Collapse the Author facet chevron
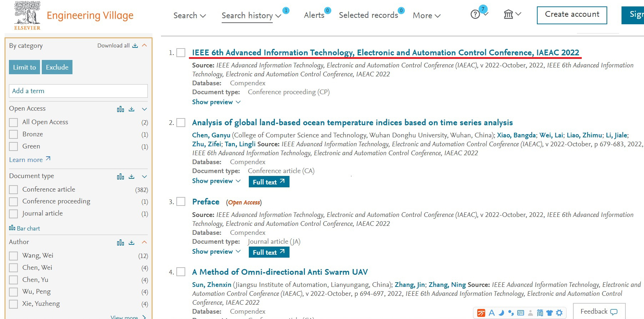The height and width of the screenshot is (319, 644). click(x=145, y=242)
